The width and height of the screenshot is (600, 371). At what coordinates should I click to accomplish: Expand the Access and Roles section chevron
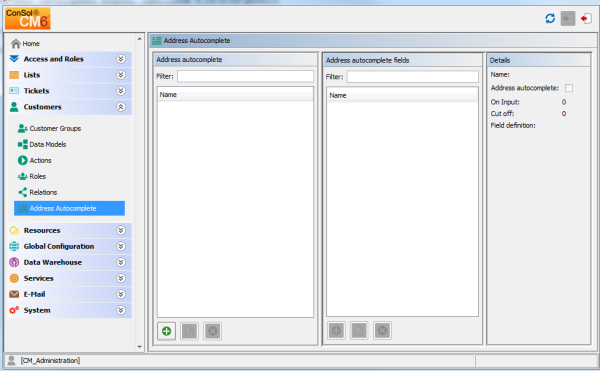(121, 59)
